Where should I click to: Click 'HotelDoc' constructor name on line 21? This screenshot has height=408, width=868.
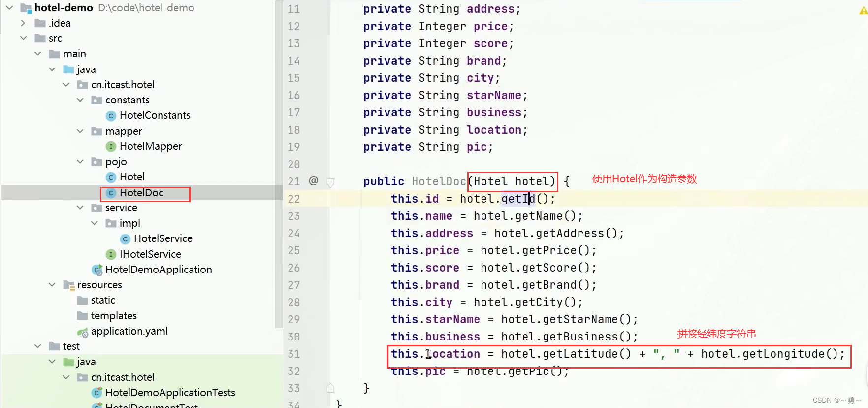(439, 181)
